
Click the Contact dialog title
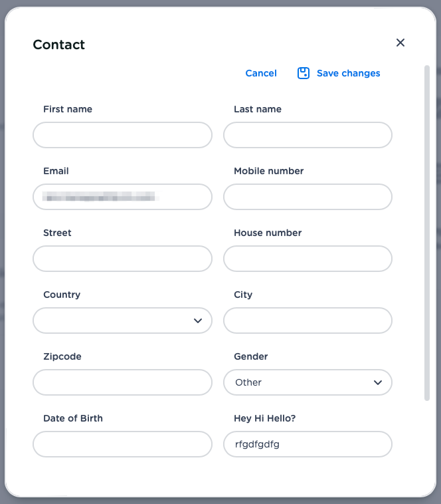coord(59,45)
